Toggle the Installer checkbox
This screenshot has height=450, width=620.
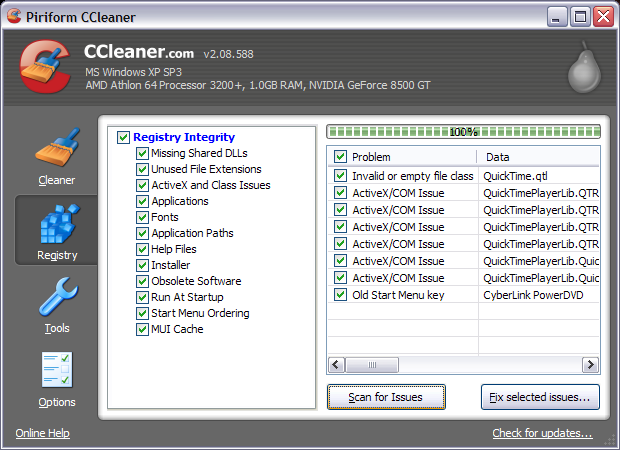(142, 265)
